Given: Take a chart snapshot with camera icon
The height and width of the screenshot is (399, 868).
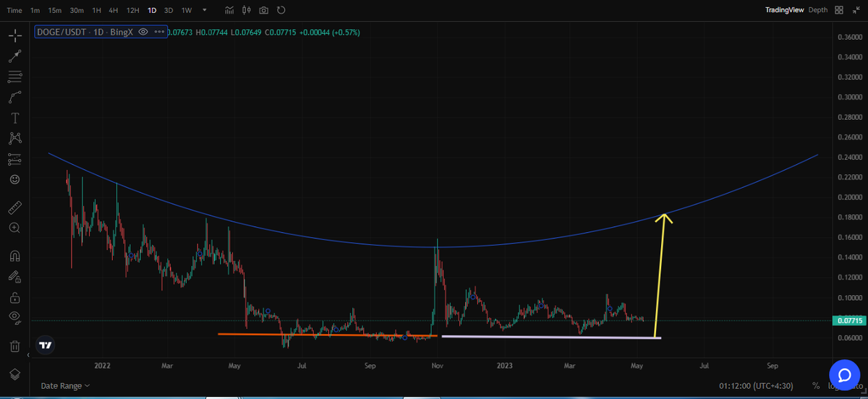Looking at the screenshot, I should tap(264, 10).
